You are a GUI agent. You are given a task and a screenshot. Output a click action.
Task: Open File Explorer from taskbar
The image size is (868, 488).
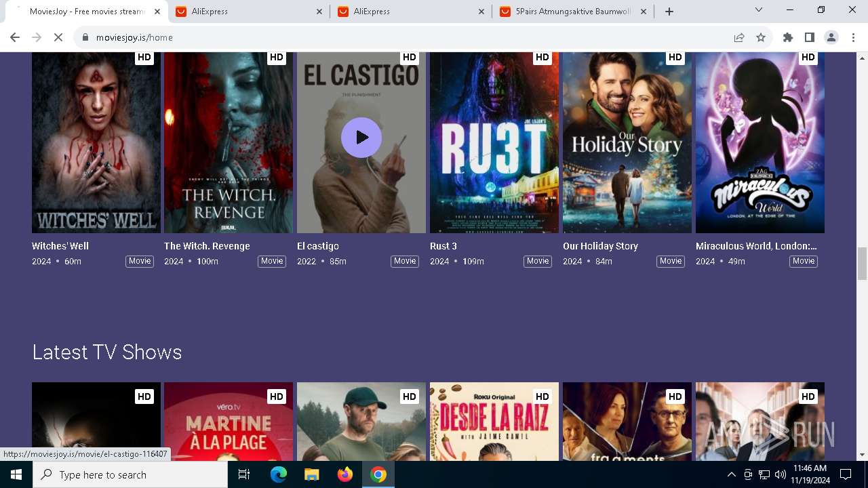pyautogui.click(x=312, y=474)
